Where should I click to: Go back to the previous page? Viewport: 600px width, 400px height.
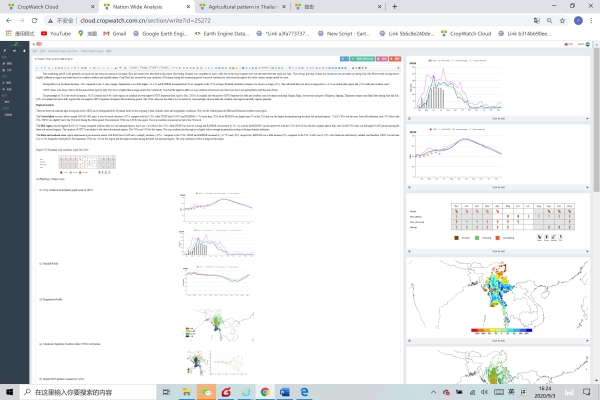9,19
